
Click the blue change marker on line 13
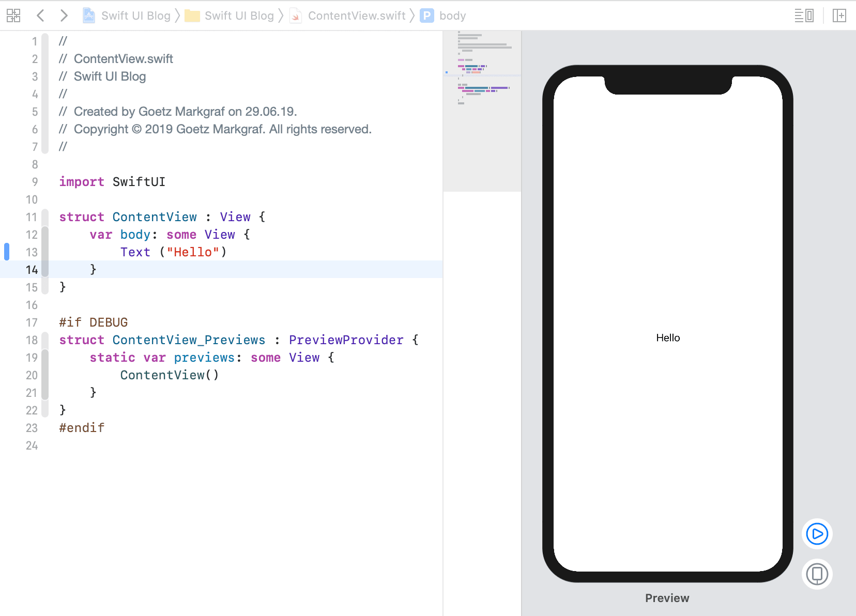7,252
